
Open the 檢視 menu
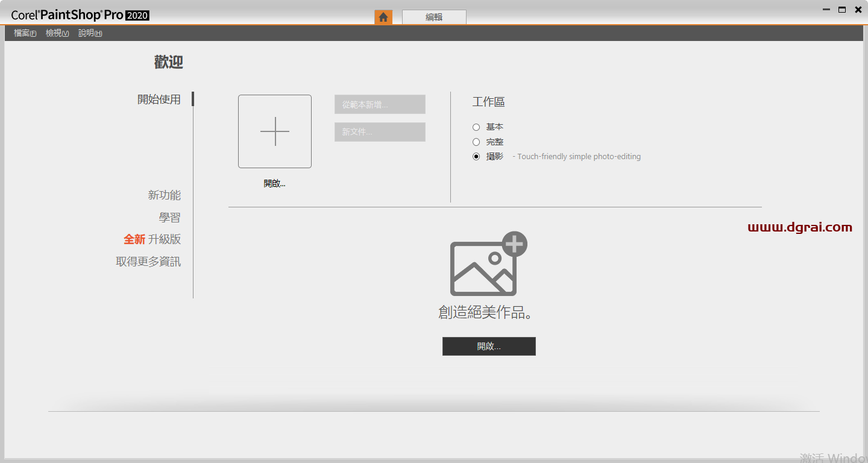(57, 33)
